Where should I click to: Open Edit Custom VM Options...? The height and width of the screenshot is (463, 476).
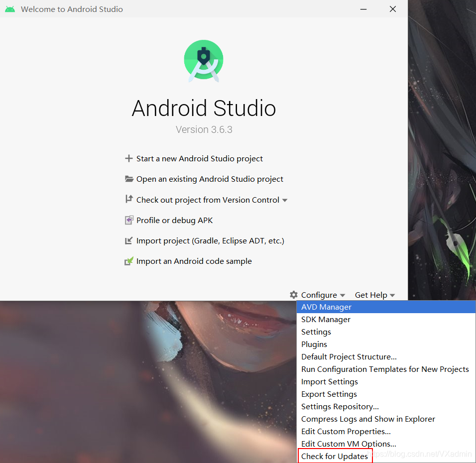(386, 444)
